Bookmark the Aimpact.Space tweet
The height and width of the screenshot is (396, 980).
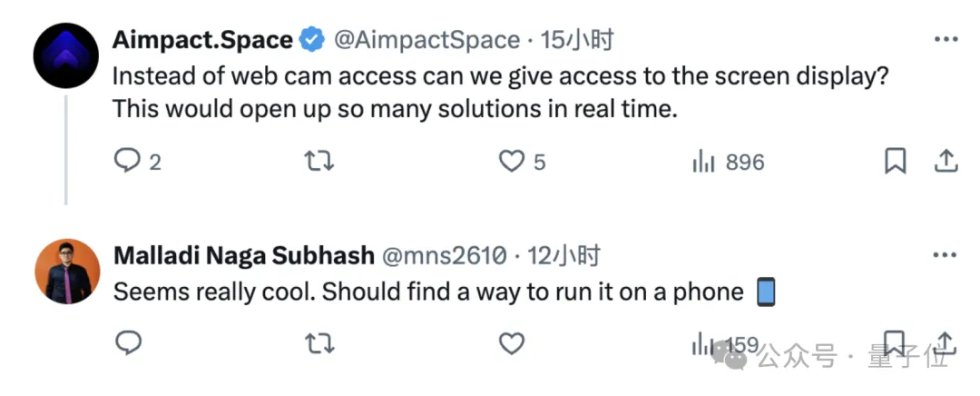895,162
